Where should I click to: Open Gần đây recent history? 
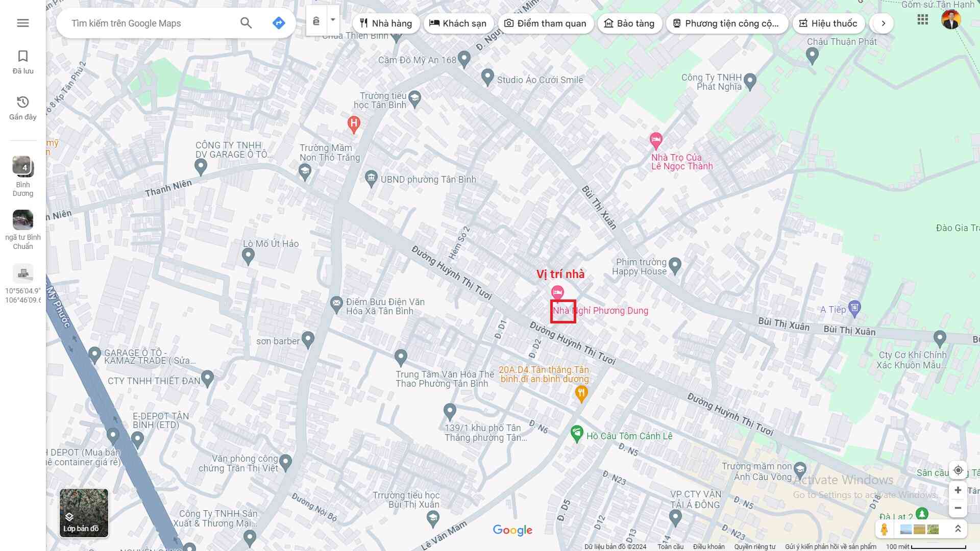(x=23, y=108)
